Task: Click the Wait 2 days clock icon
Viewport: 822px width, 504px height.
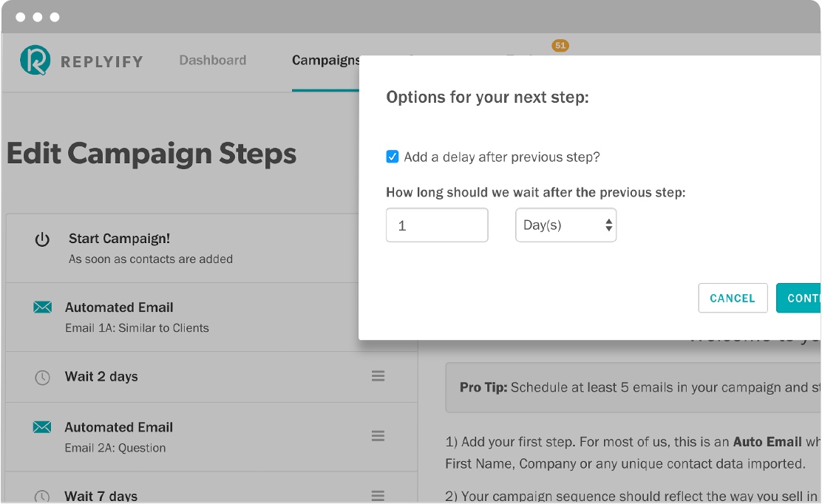Action: 42,377
